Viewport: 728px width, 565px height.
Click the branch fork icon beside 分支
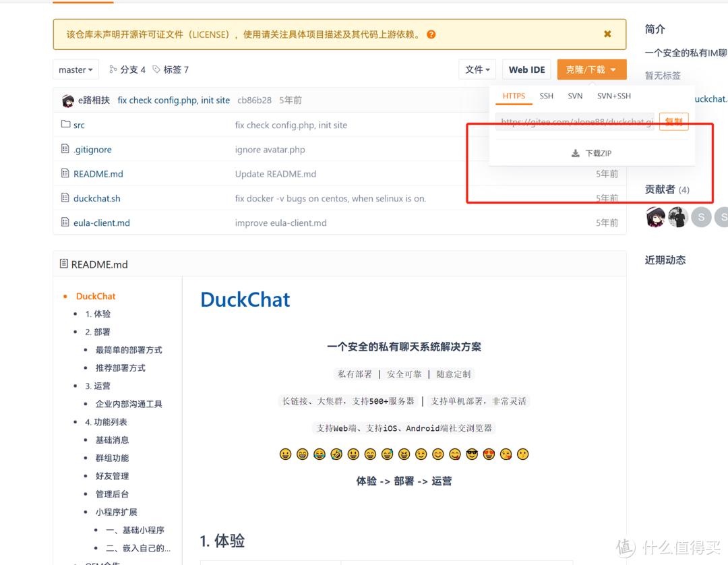(x=113, y=69)
